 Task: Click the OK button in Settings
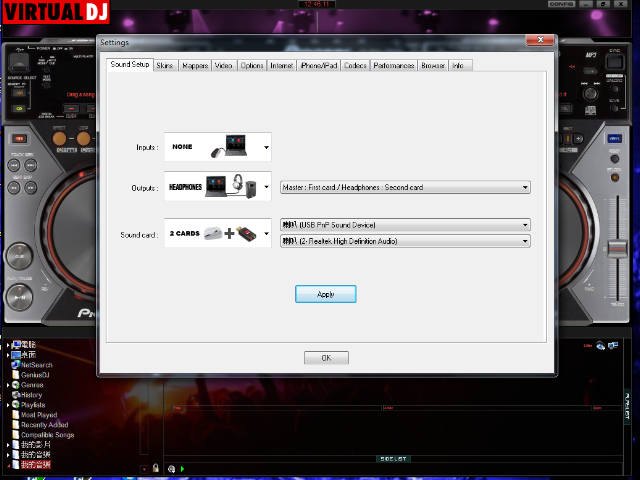tap(326, 358)
